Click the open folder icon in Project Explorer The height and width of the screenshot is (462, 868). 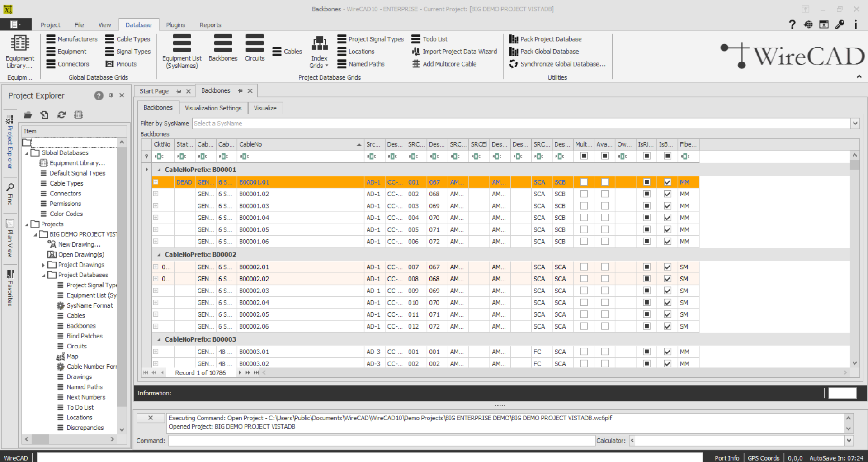pyautogui.click(x=28, y=115)
